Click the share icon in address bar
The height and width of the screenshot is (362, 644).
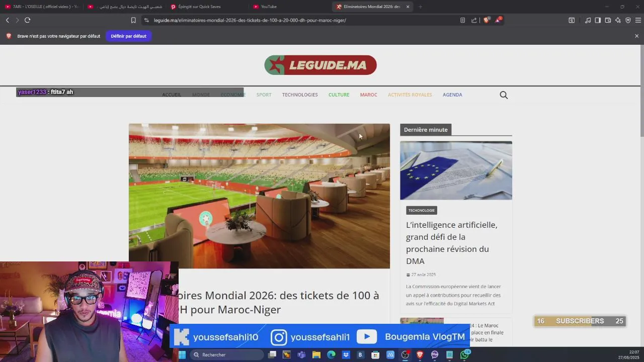tap(474, 20)
